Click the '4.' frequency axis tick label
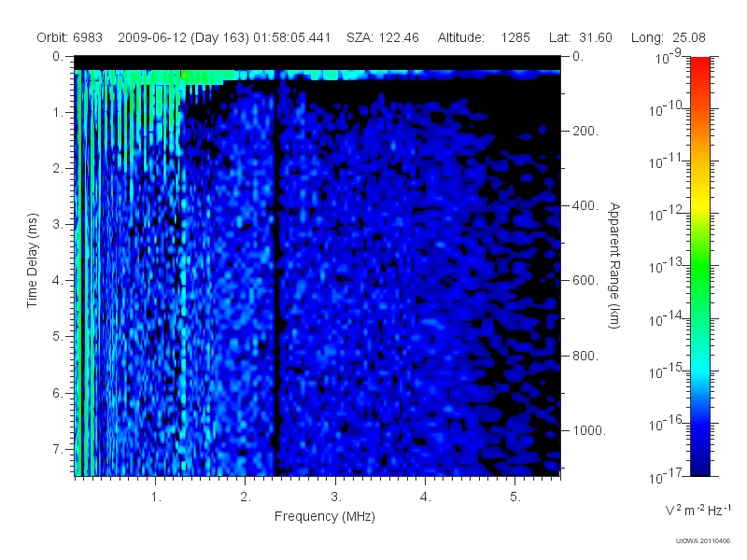The image size is (747, 560). (426, 497)
